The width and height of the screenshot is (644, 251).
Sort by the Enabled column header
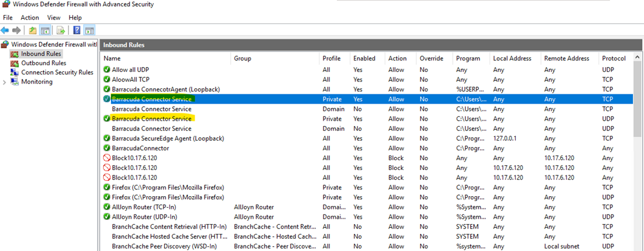coord(367,58)
